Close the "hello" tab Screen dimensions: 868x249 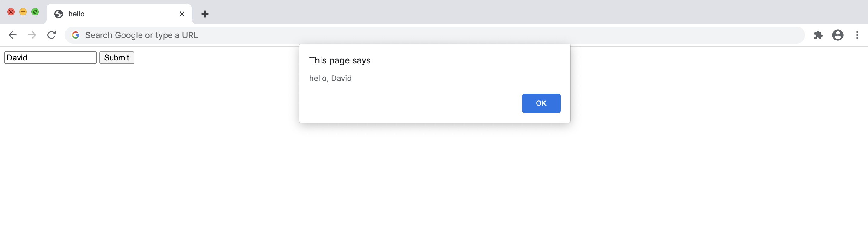[182, 14]
